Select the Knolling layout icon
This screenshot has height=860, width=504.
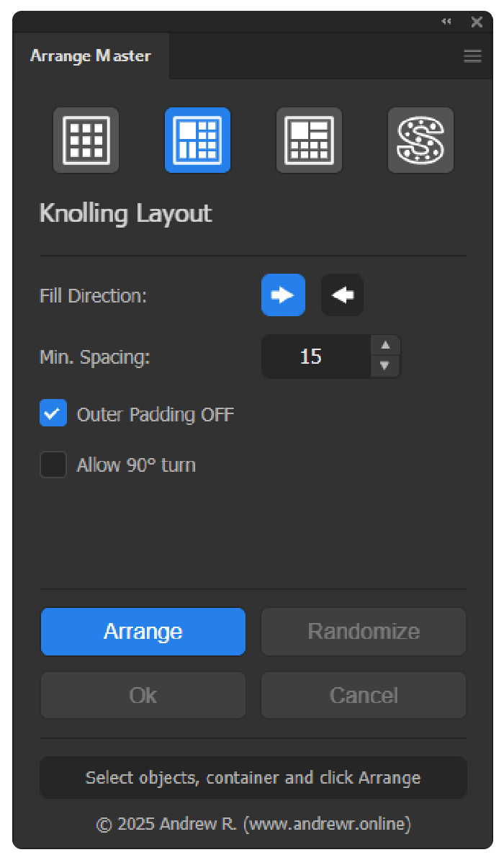[x=197, y=140]
